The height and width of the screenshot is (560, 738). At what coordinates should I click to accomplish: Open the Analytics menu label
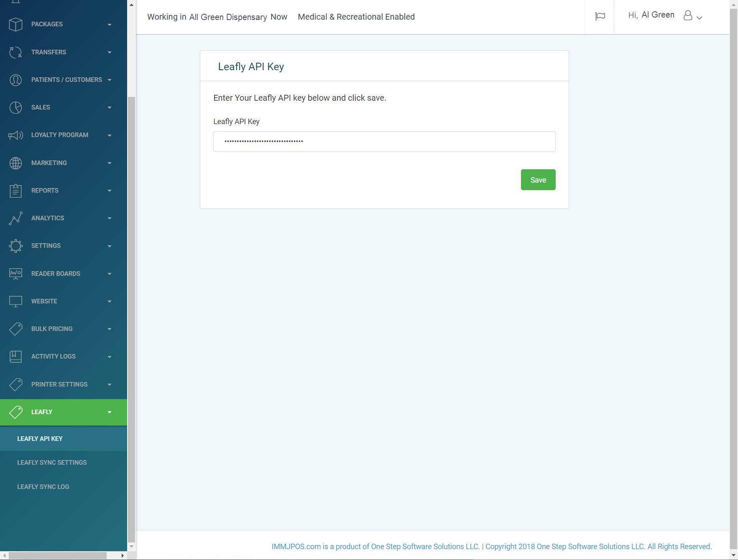[48, 218]
